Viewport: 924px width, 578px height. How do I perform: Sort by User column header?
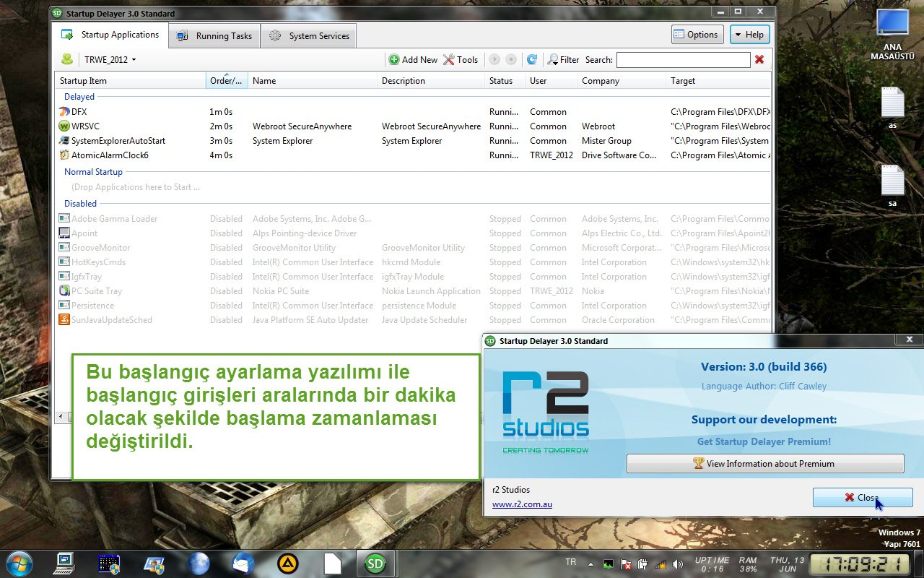(x=551, y=81)
